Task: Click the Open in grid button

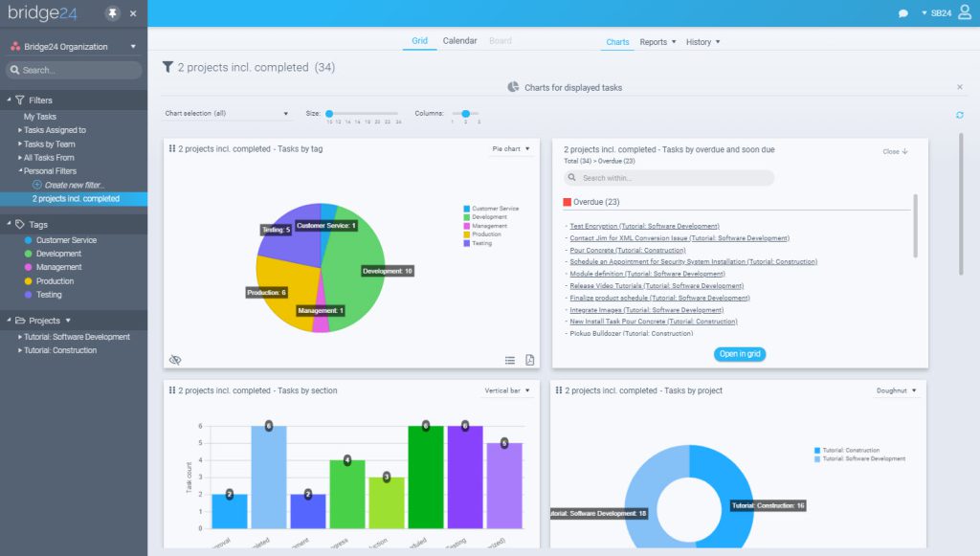Action: 740,354
